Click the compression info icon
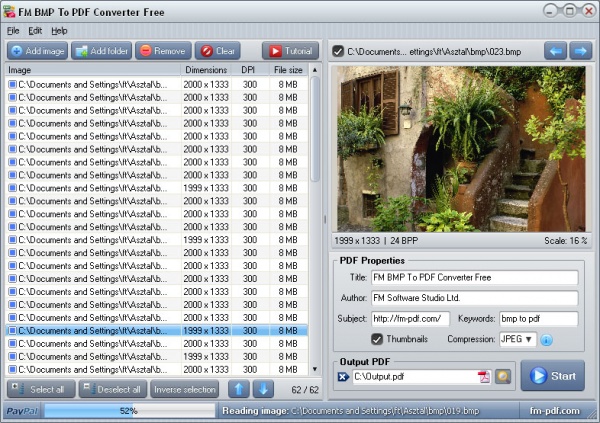This screenshot has height=423, width=600. (x=547, y=340)
